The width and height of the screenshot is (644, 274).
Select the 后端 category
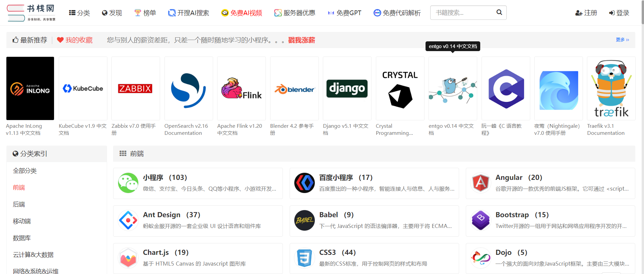click(x=19, y=204)
